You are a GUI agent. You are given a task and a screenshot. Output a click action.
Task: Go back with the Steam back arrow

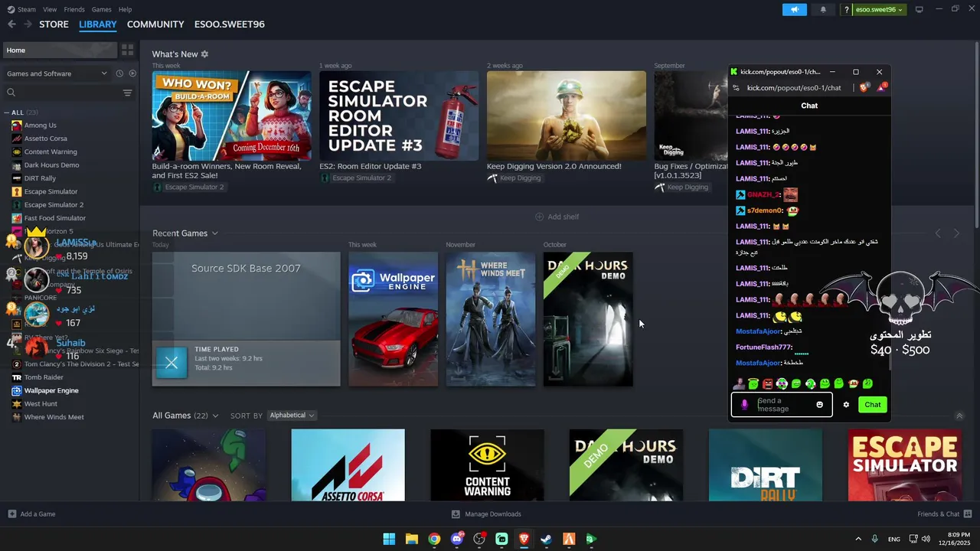point(11,24)
